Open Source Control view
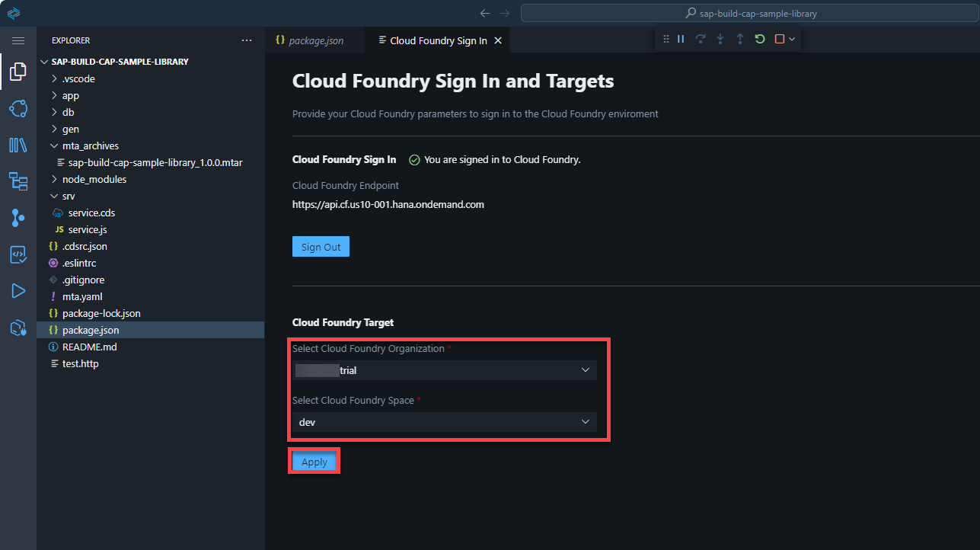980x550 pixels. (x=18, y=218)
